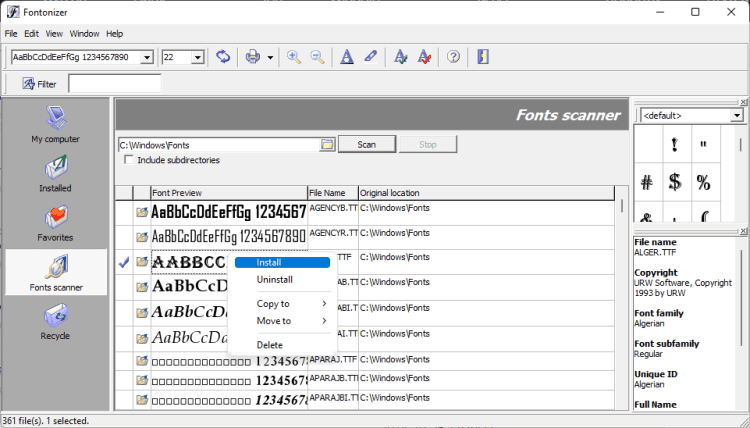Click the background highlighter pen icon
The image size is (750, 428).
[x=371, y=57]
